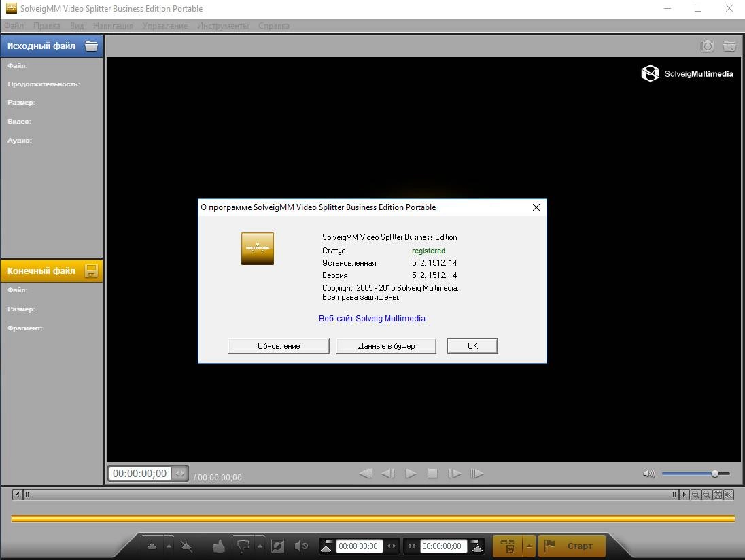Screen dimensions: 745x560
Task: Click the Play button
Action: (x=411, y=474)
